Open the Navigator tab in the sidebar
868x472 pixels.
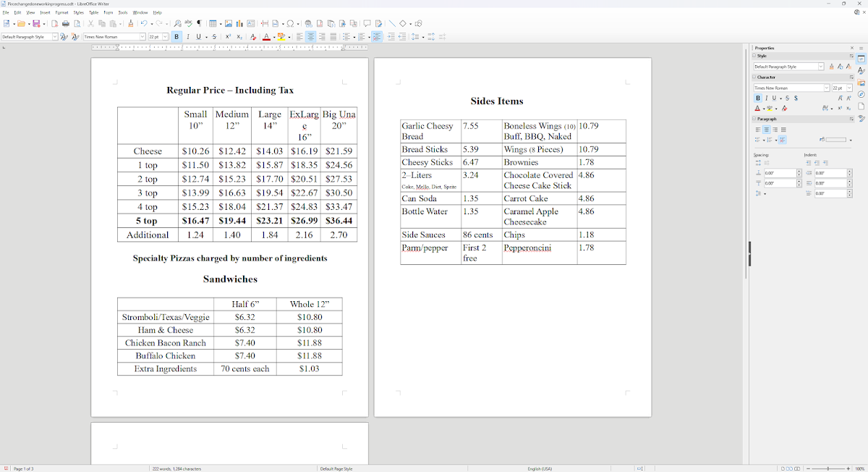pyautogui.click(x=861, y=95)
